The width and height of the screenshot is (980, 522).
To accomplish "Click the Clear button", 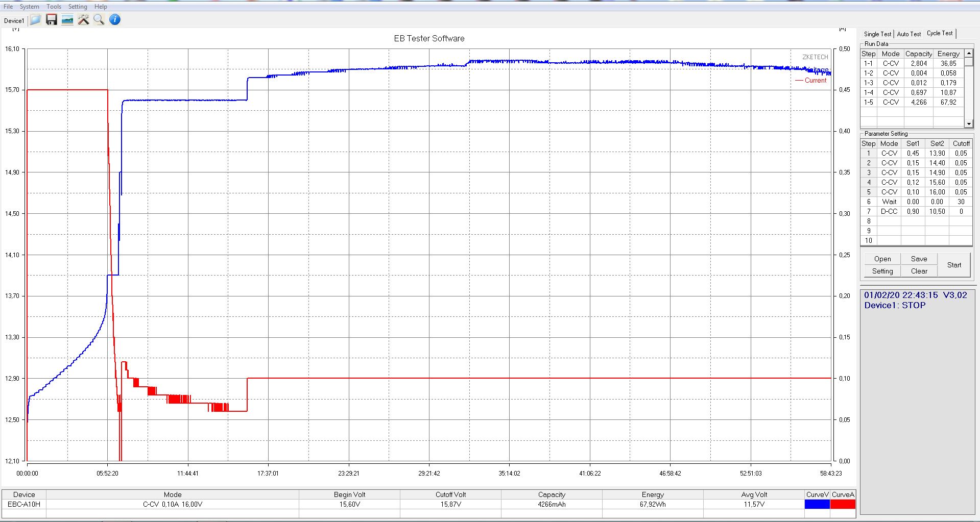I will click(x=919, y=271).
